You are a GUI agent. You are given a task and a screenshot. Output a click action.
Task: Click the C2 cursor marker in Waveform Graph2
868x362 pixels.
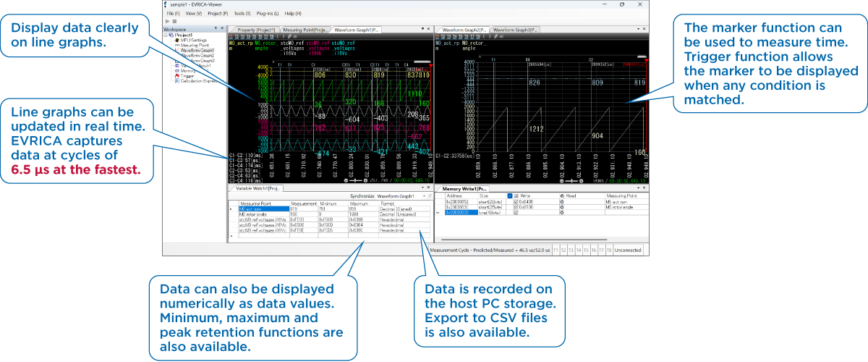[x=591, y=59]
